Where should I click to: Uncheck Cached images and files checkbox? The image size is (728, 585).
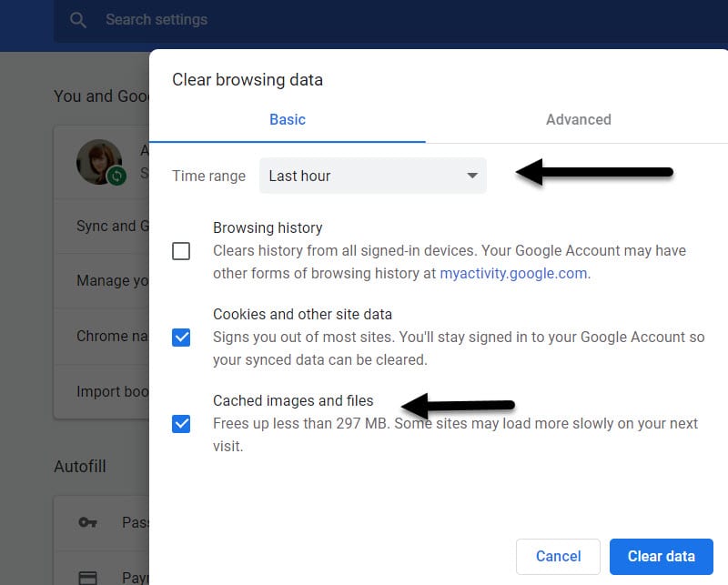(181, 423)
